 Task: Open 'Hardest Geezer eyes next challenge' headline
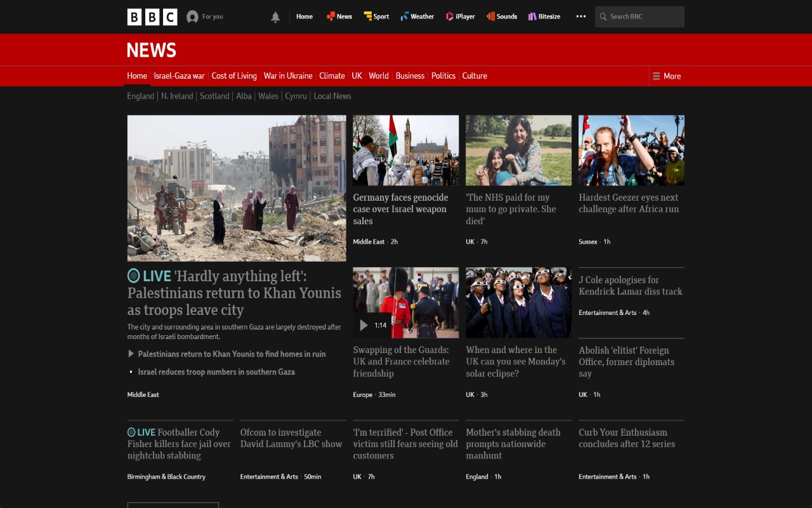(x=629, y=203)
